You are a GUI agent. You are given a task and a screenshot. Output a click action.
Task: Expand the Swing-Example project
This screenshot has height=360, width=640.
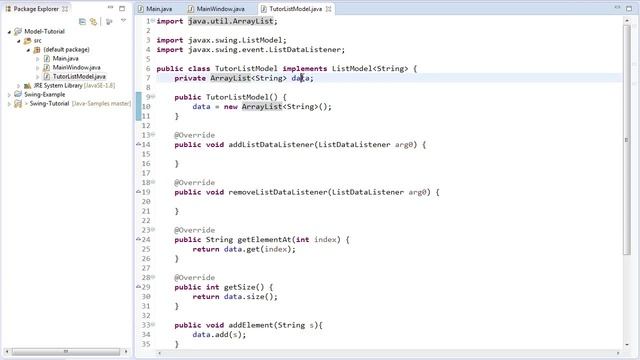tap(9, 95)
